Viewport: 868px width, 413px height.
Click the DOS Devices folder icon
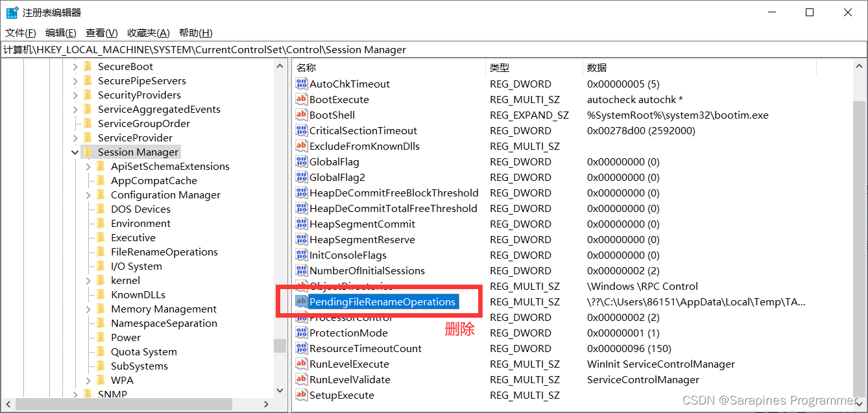coord(101,209)
